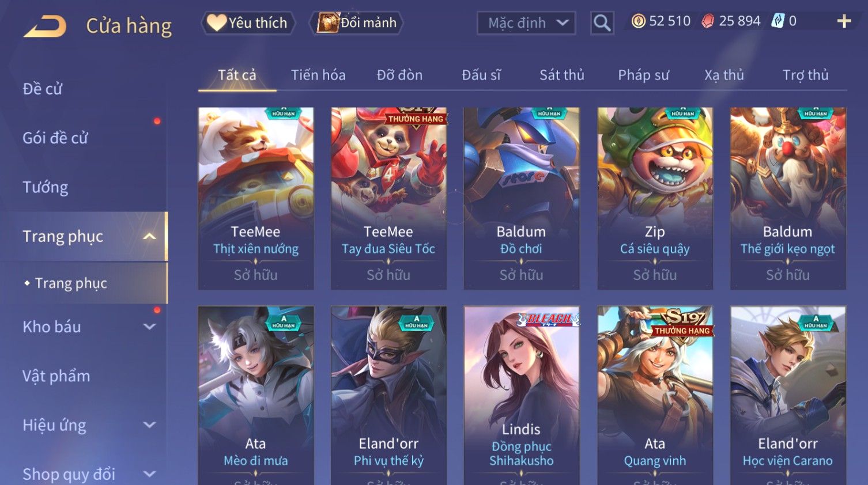This screenshot has height=485, width=868.
Task: Click the gold coin currency icon
Action: click(x=638, y=21)
